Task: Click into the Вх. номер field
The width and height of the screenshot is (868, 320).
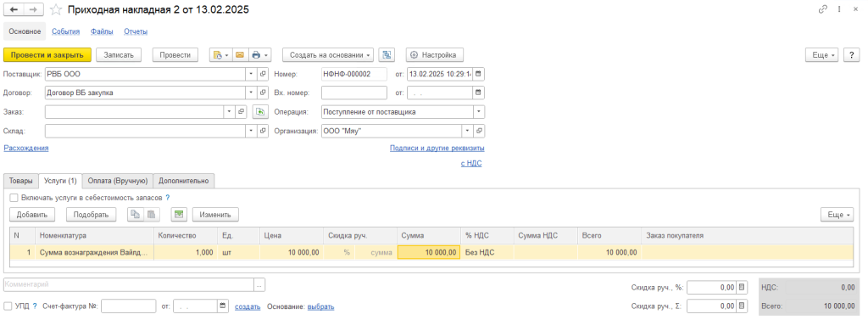Action: click(354, 93)
